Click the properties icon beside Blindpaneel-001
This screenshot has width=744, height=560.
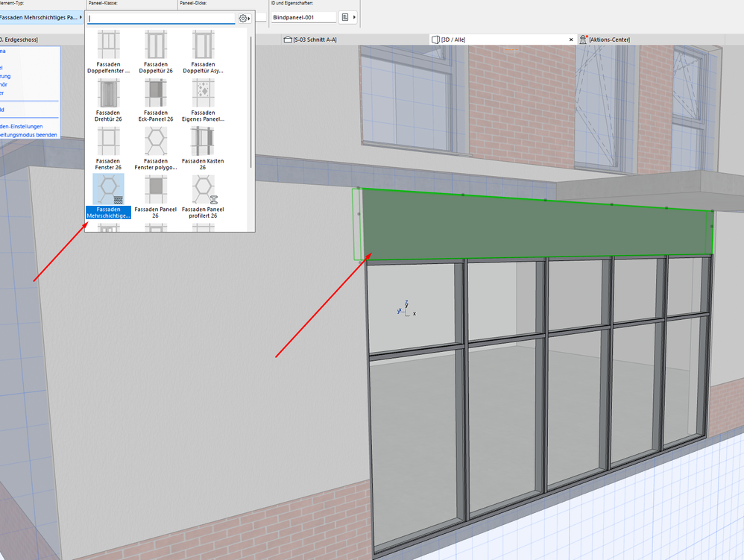[x=344, y=16]
